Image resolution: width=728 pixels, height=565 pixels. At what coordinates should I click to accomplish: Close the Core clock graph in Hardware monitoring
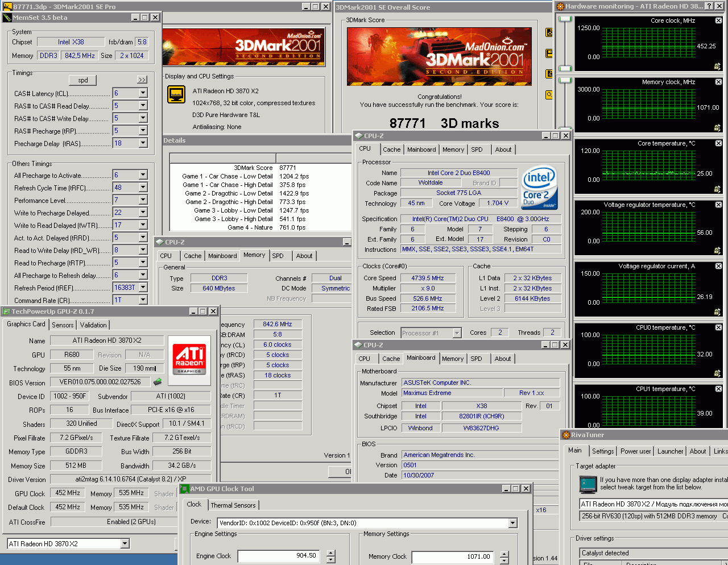[718, 20]
